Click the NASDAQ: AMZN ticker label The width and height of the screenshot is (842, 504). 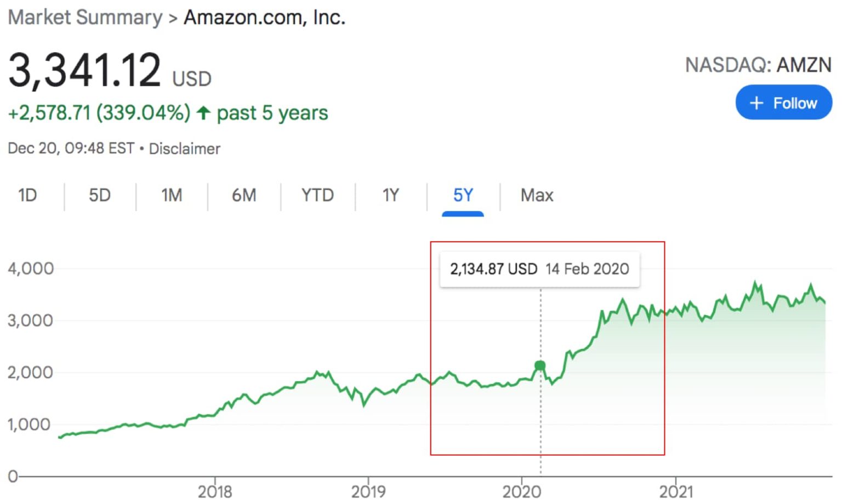pyautogui.click(x=759, y=65)
